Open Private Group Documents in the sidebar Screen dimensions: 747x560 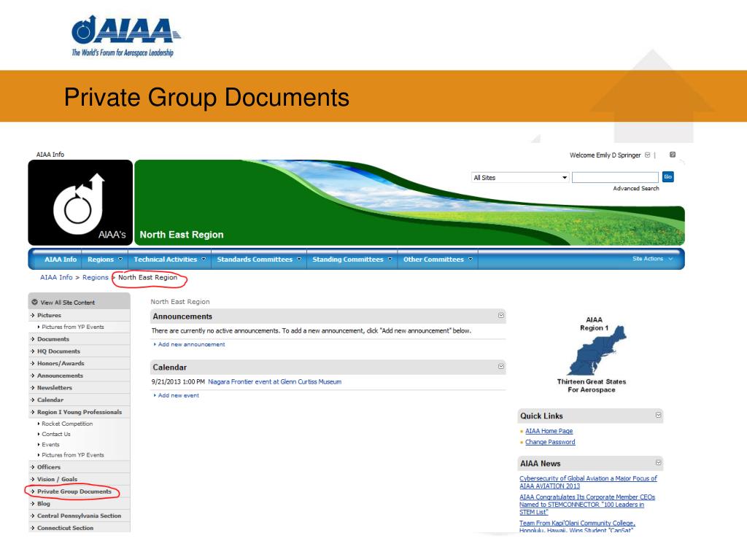(74, 491)
